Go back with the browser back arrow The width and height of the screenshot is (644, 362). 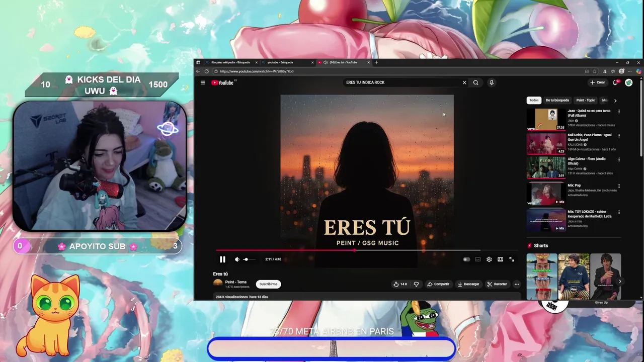[x=198, y=71]
